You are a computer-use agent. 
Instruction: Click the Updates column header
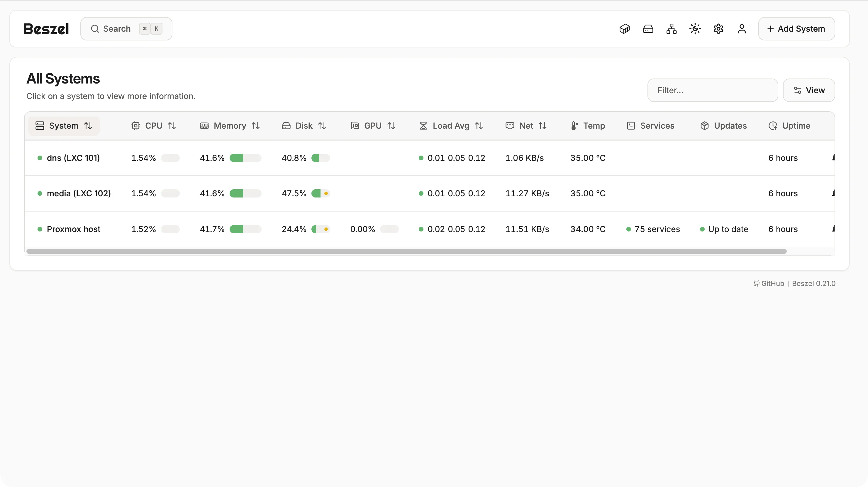tap(724, 126)
